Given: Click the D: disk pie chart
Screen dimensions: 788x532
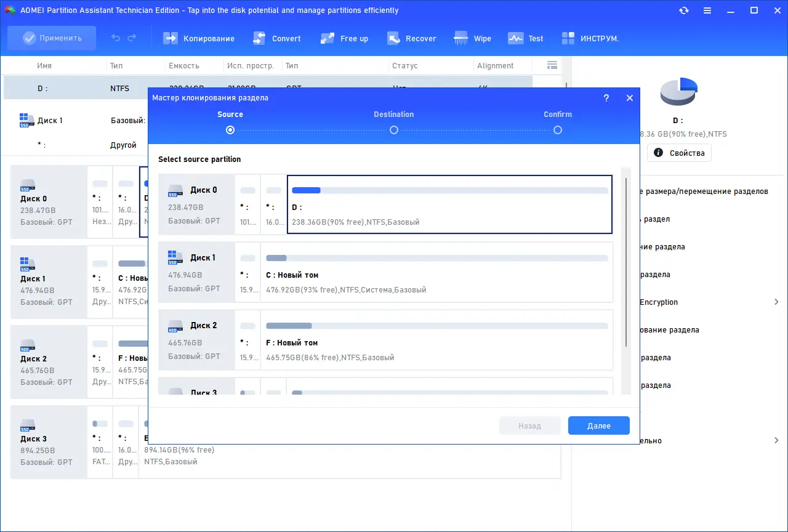Looking at the screenshot, I should (678, 91).
